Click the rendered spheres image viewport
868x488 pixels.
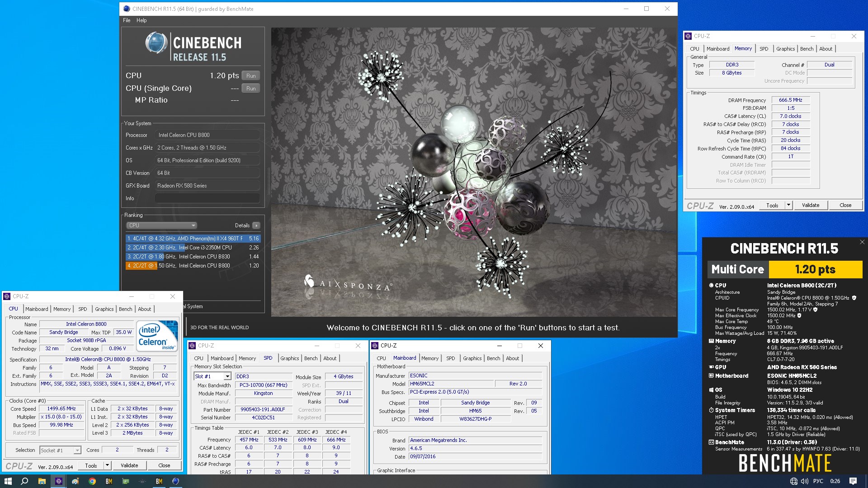(x=473, y=172)
